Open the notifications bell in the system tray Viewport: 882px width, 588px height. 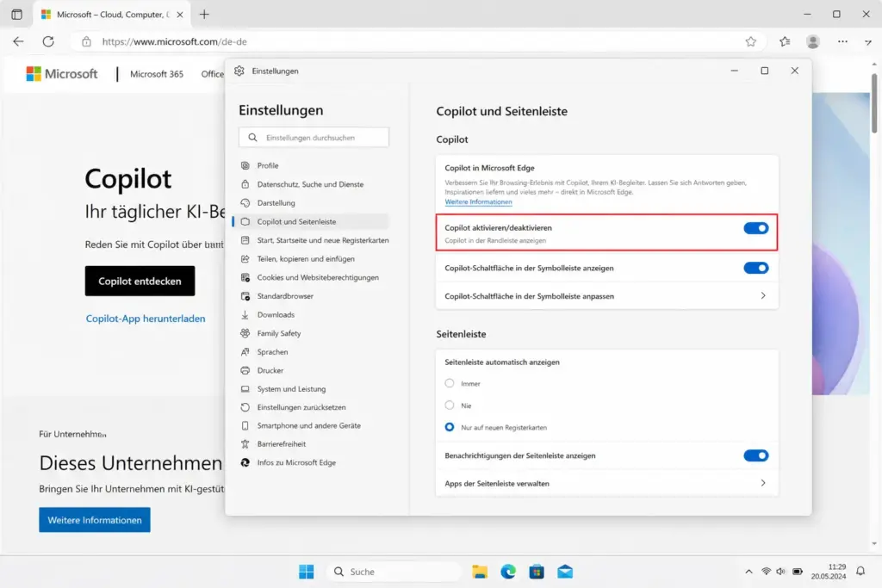860,571
